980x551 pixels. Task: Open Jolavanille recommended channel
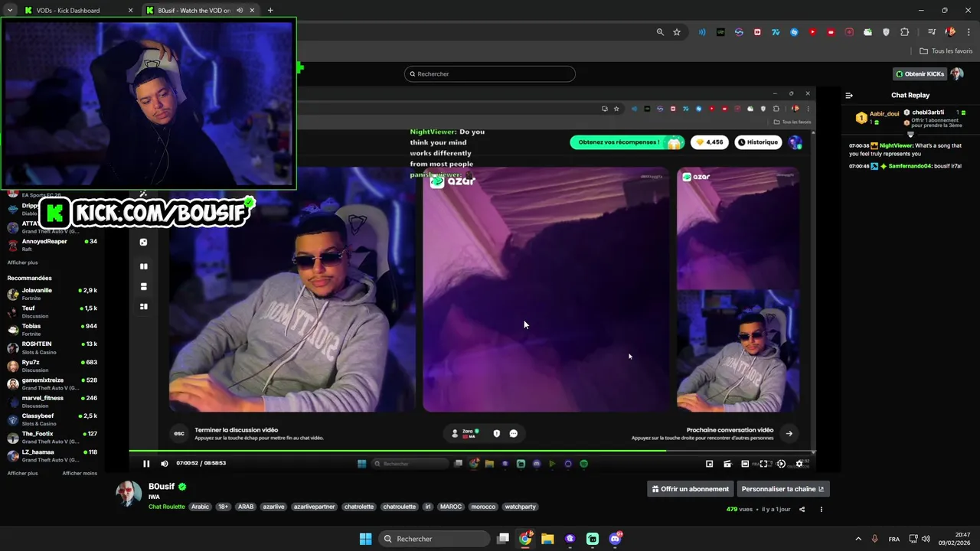[52, 294]
